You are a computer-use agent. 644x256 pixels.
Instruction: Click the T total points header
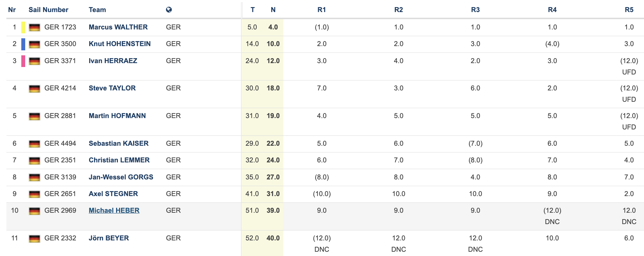click(x=252, y=10)
